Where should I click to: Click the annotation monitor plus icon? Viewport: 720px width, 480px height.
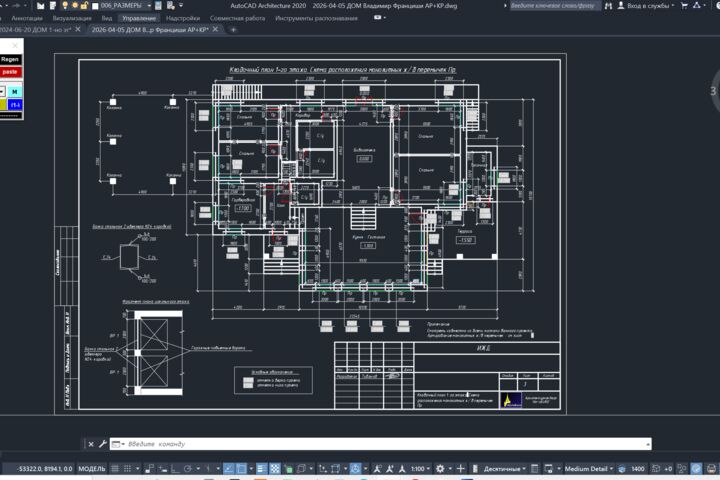point(460,469)
